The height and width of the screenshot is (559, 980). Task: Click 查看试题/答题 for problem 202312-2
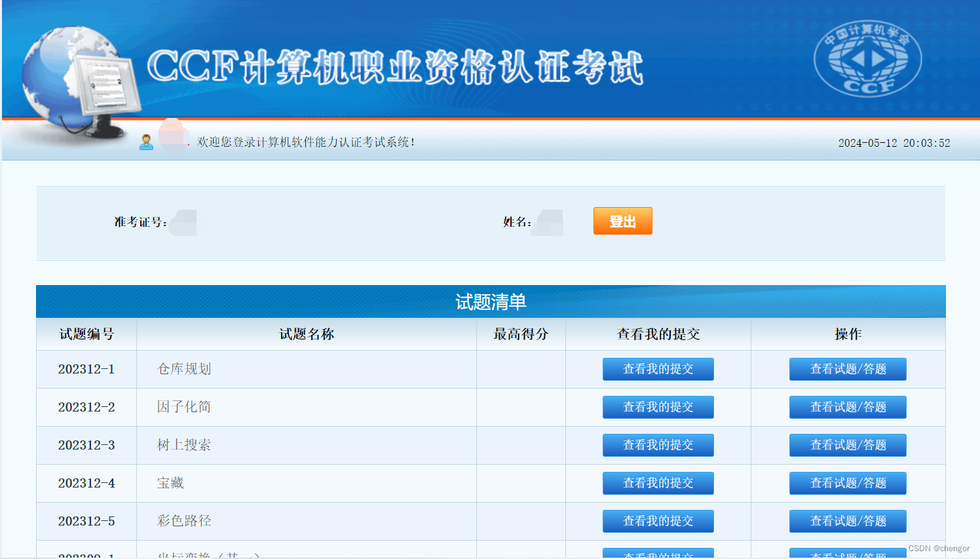tap(848, 407)
